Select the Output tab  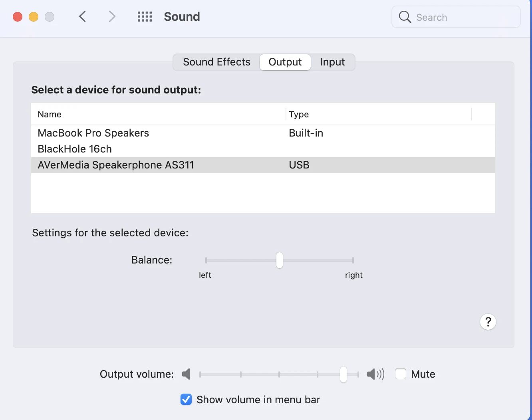285,62
